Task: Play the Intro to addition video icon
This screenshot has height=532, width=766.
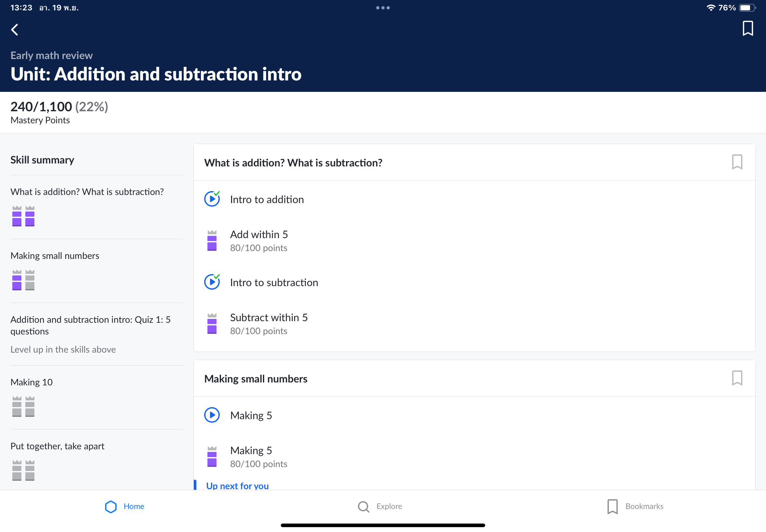Action: point(212,199)
